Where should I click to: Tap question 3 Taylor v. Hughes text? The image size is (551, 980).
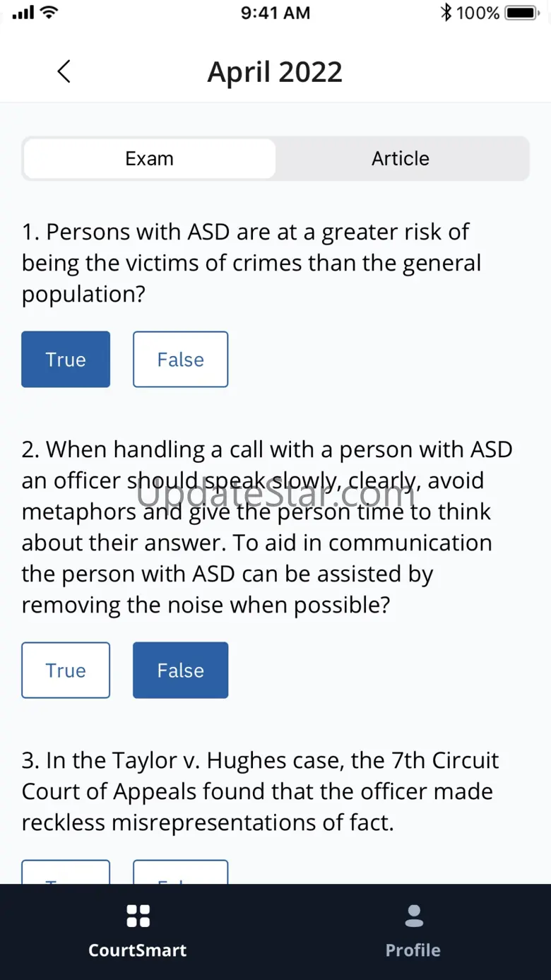[260, 791]
